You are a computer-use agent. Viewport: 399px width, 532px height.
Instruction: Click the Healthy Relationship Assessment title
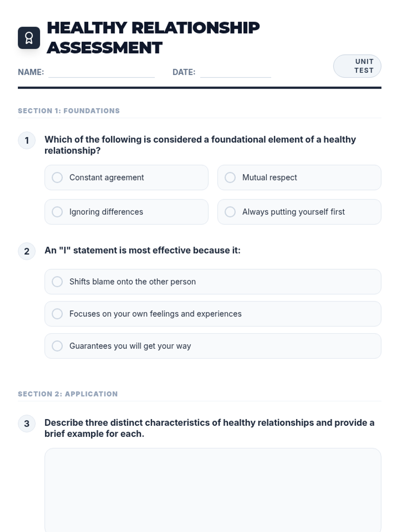(153, 38)
